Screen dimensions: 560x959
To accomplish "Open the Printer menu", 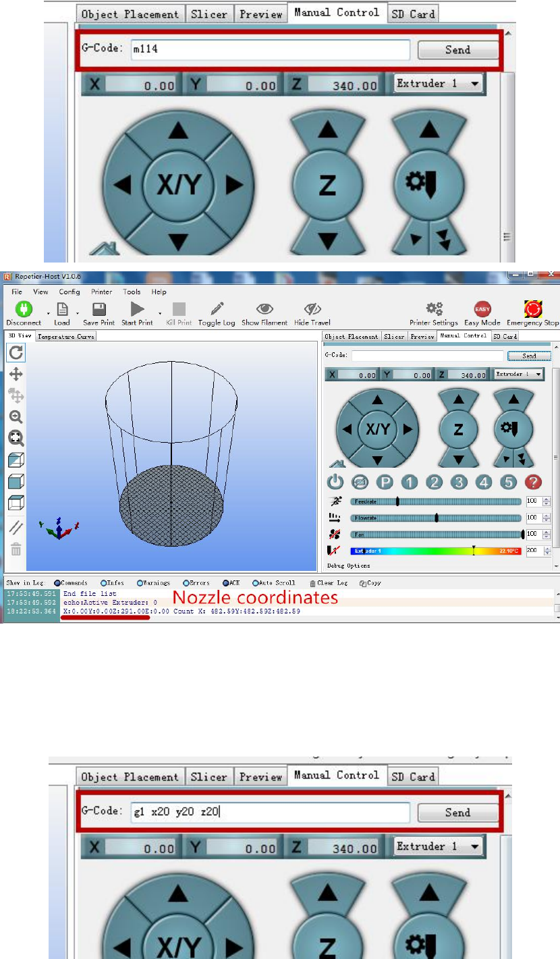I will point(101,292).
